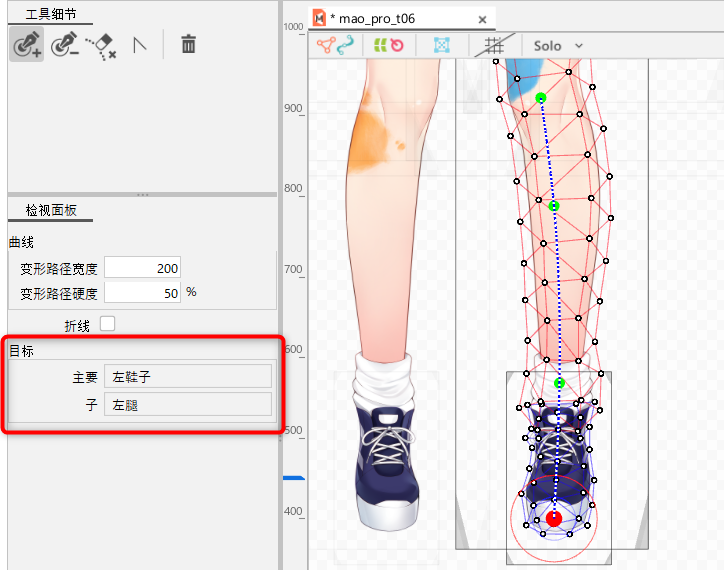Click the 变形路径宽度 value field
The height and width of the screenshot is (570, 724).
142,268
